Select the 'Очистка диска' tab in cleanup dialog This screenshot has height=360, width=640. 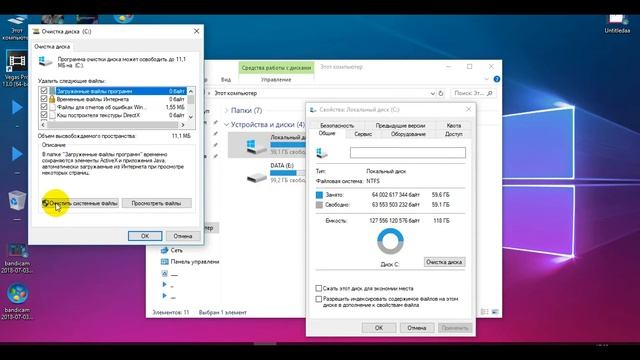(52, 47)
